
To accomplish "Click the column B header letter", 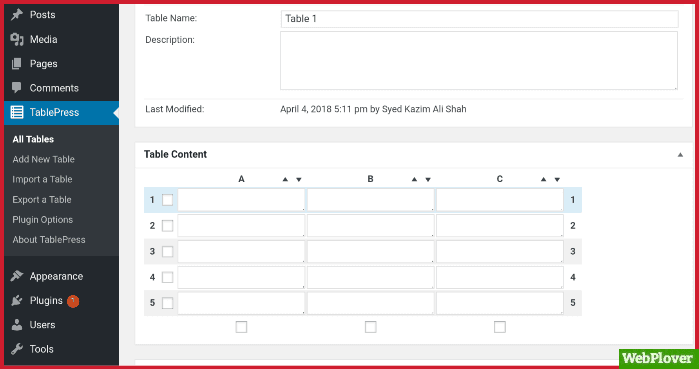I will point(370,179).
